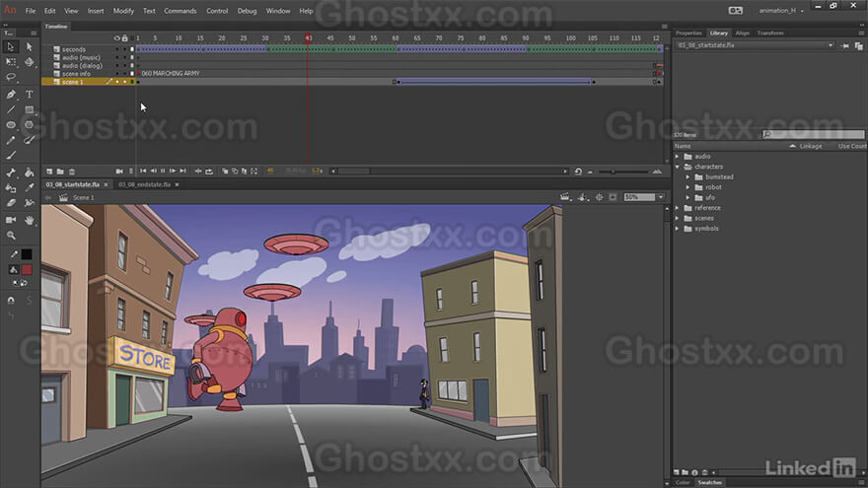
Task: Select the Pen tool
Action: click(x=11, y=95)
